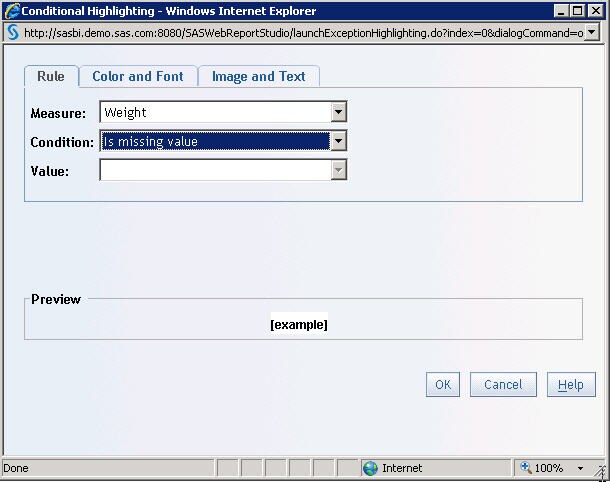Click the Internet Explorer icon in title bar
Screen dimensions: 610x482
tap(11, 11)
